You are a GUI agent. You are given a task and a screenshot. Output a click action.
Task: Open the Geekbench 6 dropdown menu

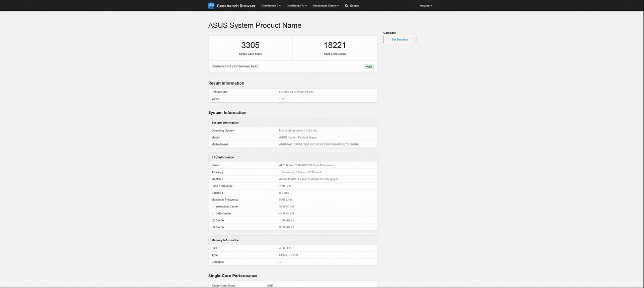pos(271,6)
